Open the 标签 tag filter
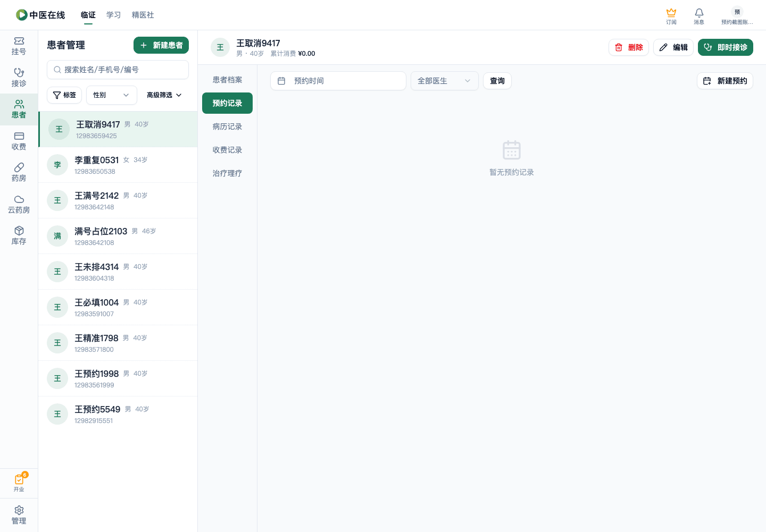This screenshot has height=532, width=766. [64, 95]
